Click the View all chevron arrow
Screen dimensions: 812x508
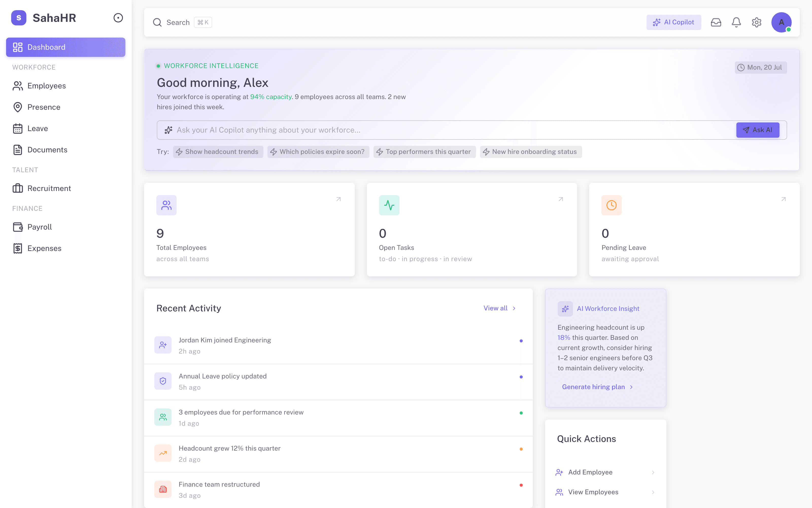click(x=514, y=308)
